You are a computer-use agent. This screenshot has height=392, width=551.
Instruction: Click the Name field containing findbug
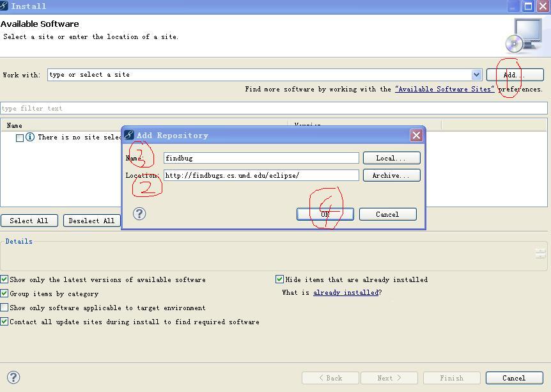point(261,158)
